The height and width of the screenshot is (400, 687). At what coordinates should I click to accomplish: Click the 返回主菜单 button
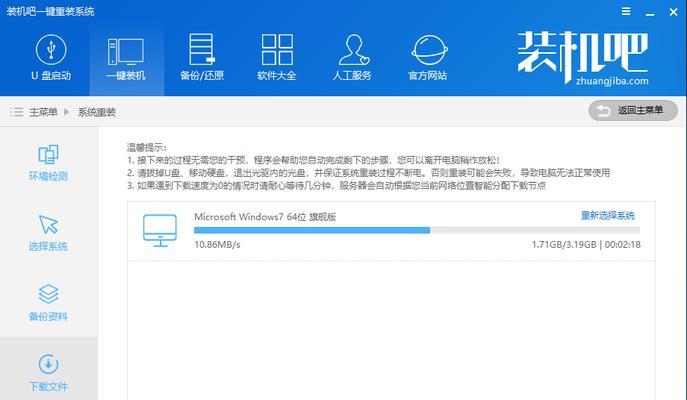coord(633,110)
